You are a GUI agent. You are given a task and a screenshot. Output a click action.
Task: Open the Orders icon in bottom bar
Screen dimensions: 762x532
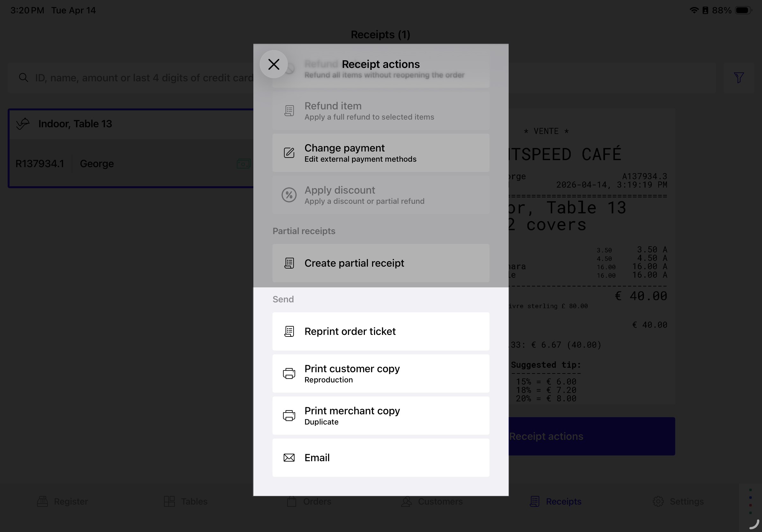pos(292,501)
